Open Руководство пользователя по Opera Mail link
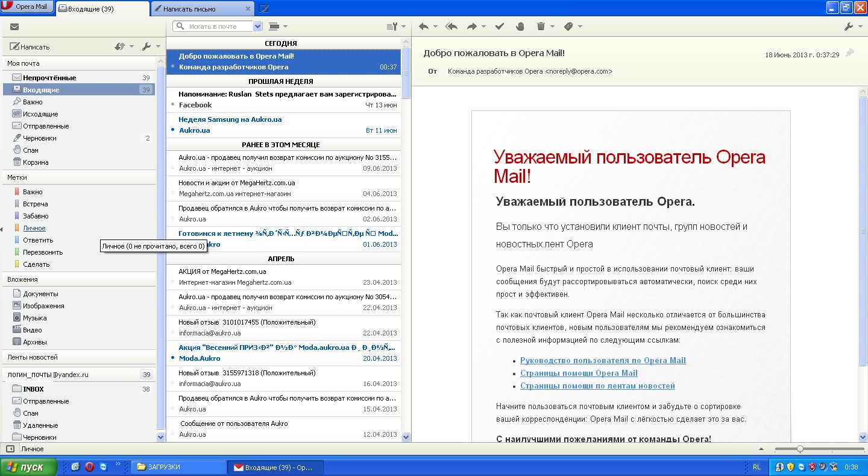Viewport: 868px width, 476px height. pos(603,360)
